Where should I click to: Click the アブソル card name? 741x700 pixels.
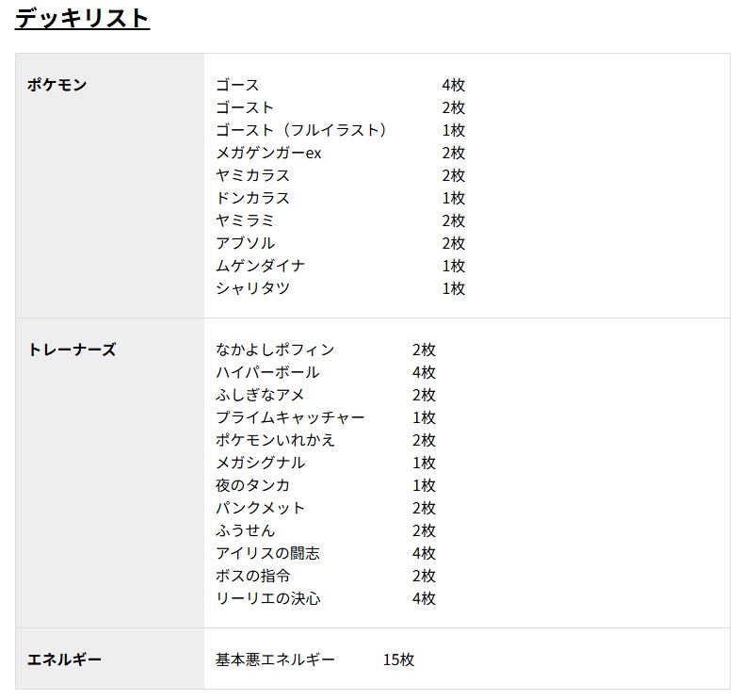tap(245, 243)
